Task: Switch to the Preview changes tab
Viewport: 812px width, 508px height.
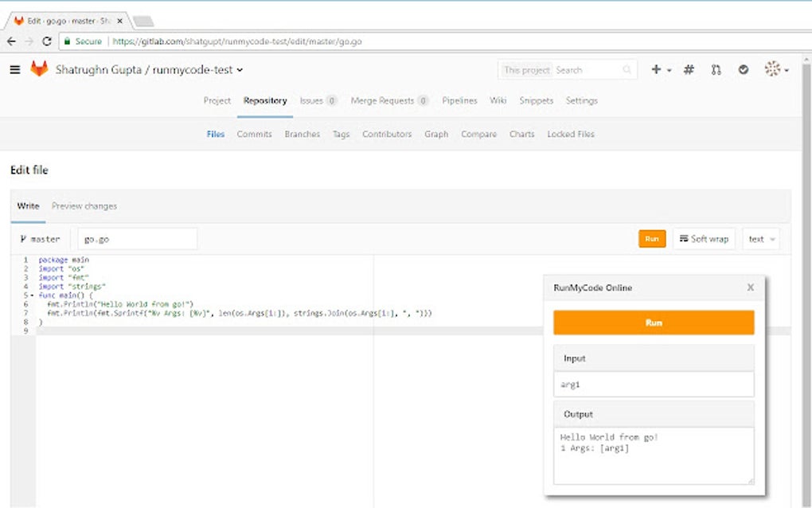Action: point(84,205)
